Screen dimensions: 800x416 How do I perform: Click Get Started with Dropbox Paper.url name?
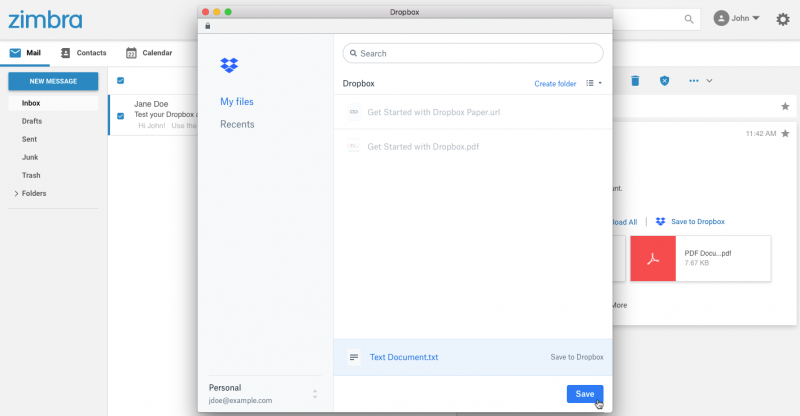[x=434, y=112]
